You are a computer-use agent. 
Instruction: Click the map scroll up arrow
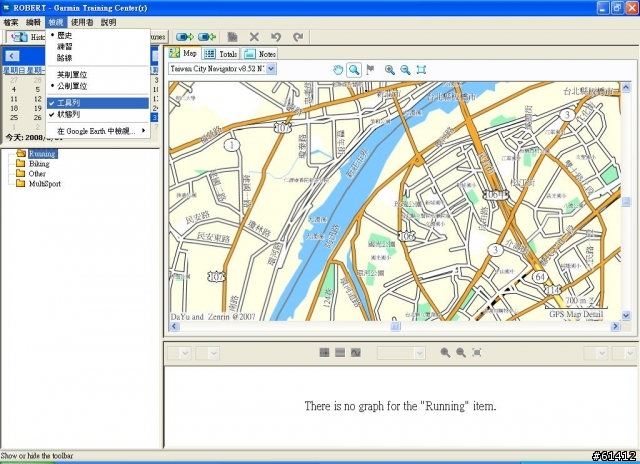click(x=626, y=87)
